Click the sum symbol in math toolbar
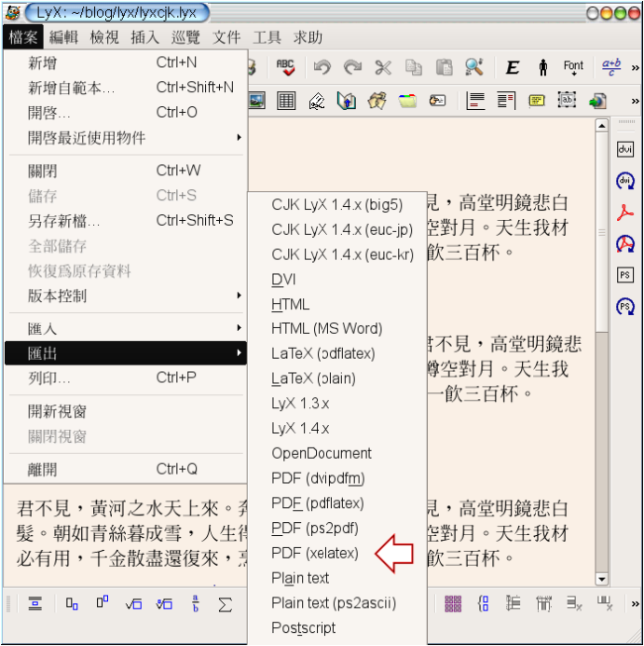Image resolution: width=644 pixels, height=646 pixels. point(225,604)
